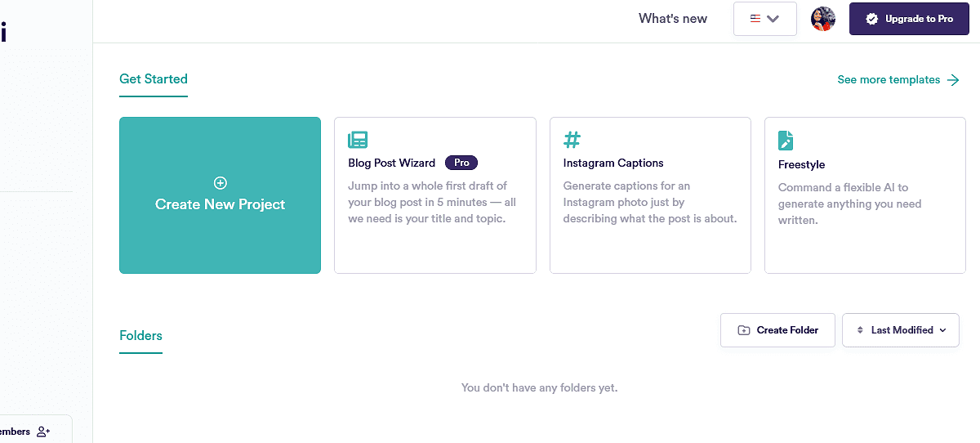Screen dimensions: 980x443
Task: Open the See more templates link
Action: point(889,80)
